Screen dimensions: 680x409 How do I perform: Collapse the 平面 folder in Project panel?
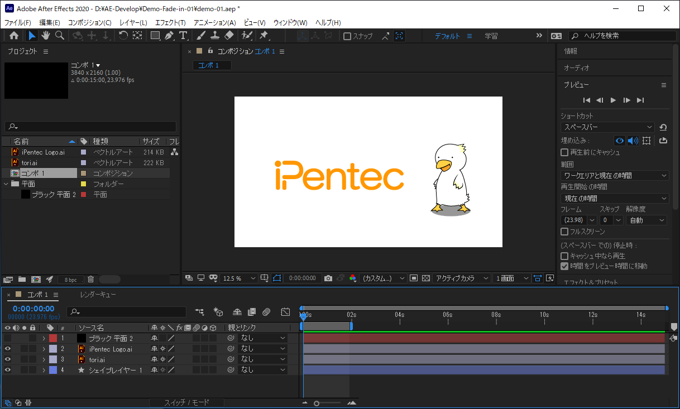click(6, 184)
